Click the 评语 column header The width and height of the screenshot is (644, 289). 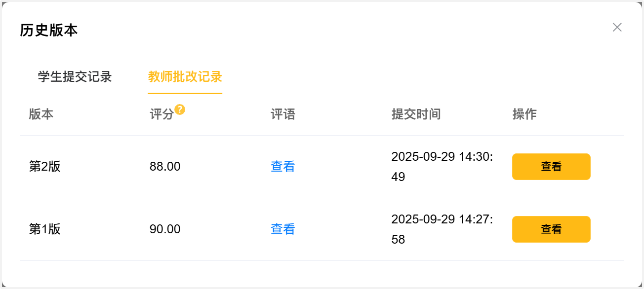(x=283, y=114)
